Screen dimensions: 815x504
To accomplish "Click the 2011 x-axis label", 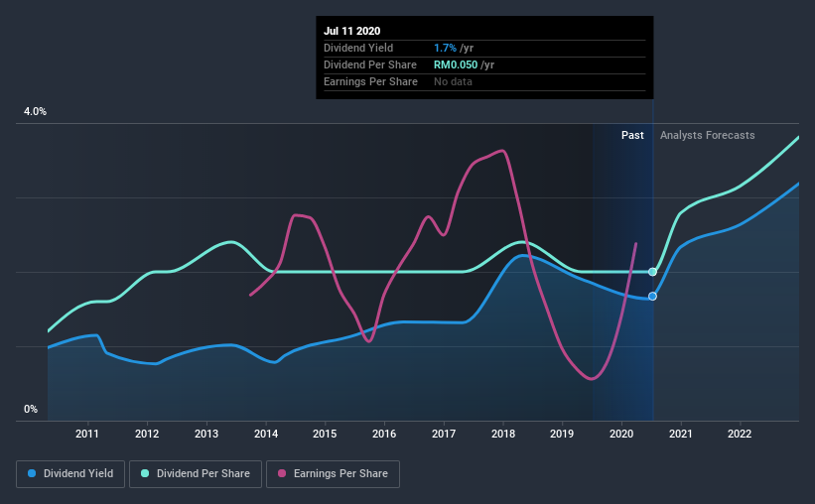I will pyautogui.click(x=87, y=434).
